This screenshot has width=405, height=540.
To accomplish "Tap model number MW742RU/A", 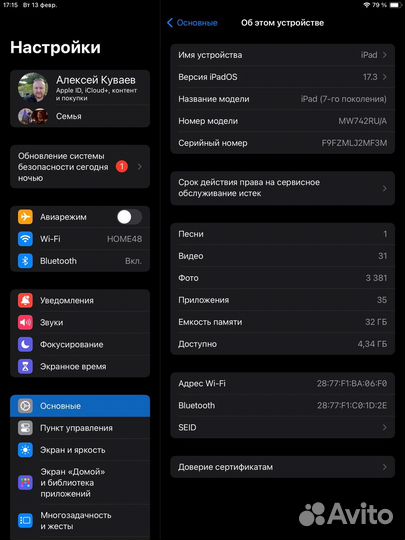I will (362, 121).
